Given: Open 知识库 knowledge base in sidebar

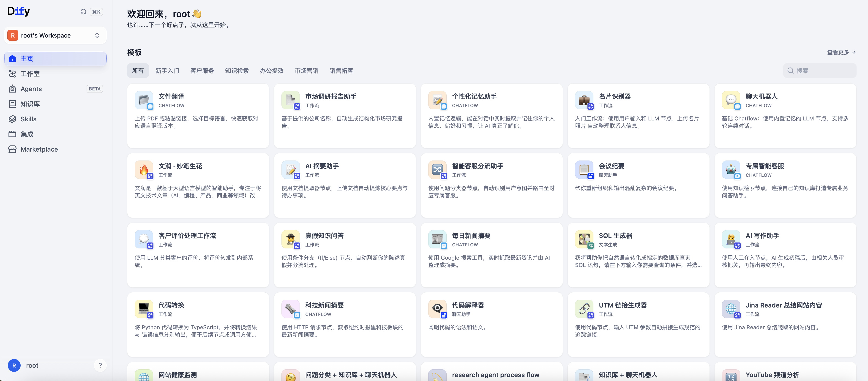Looking at the screenshot, I should [55, 104].
